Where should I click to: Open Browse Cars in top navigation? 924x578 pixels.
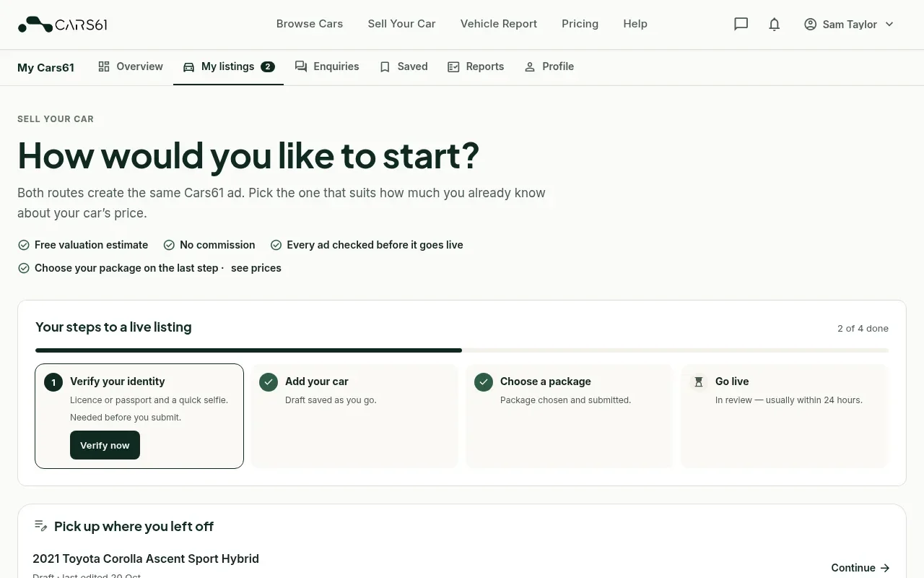[310, 24]
